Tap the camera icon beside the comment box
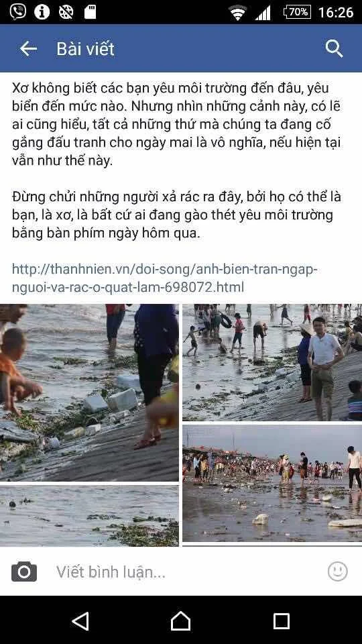The height and width of the screenshot is (644, 362). [24, 572]
